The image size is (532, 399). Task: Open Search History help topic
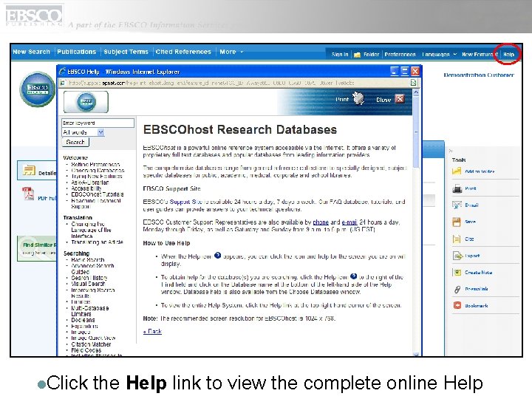(89, 278)
